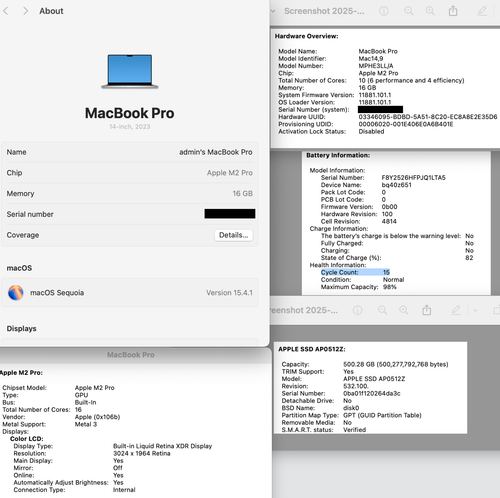Click the info icon in the lower Preview toolbar
Viewport: 500px width, 498px height.
tap(357, 310)
